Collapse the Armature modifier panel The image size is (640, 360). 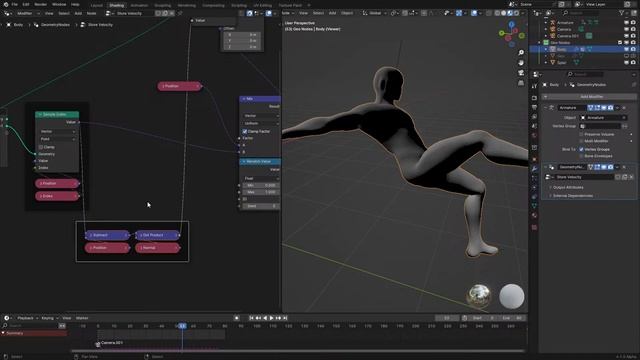(546, 108)
